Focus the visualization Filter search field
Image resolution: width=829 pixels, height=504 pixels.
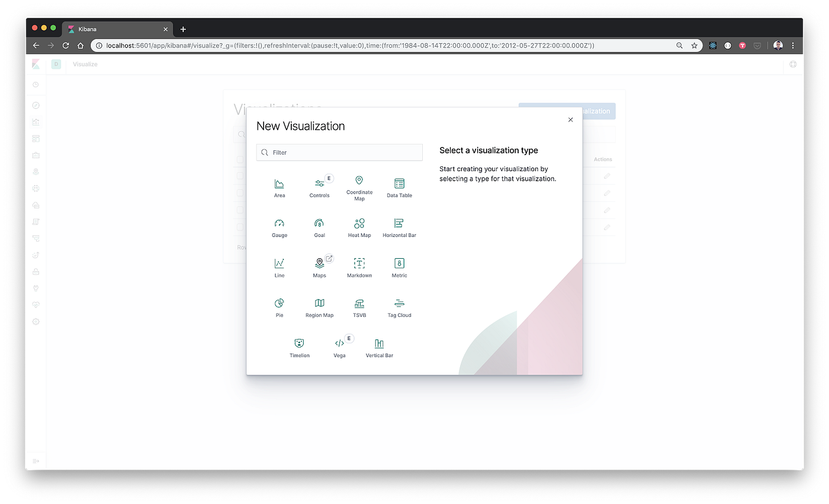[339, 152]
